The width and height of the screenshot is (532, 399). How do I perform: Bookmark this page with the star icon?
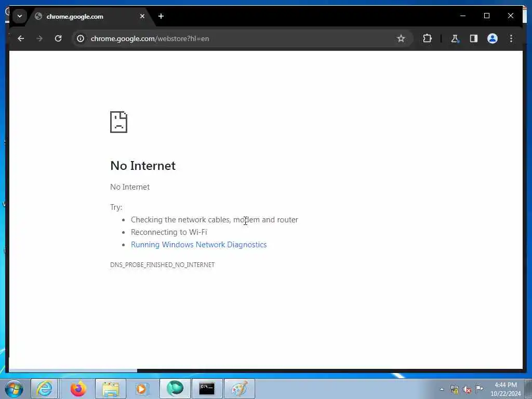[x=401, y=38]
